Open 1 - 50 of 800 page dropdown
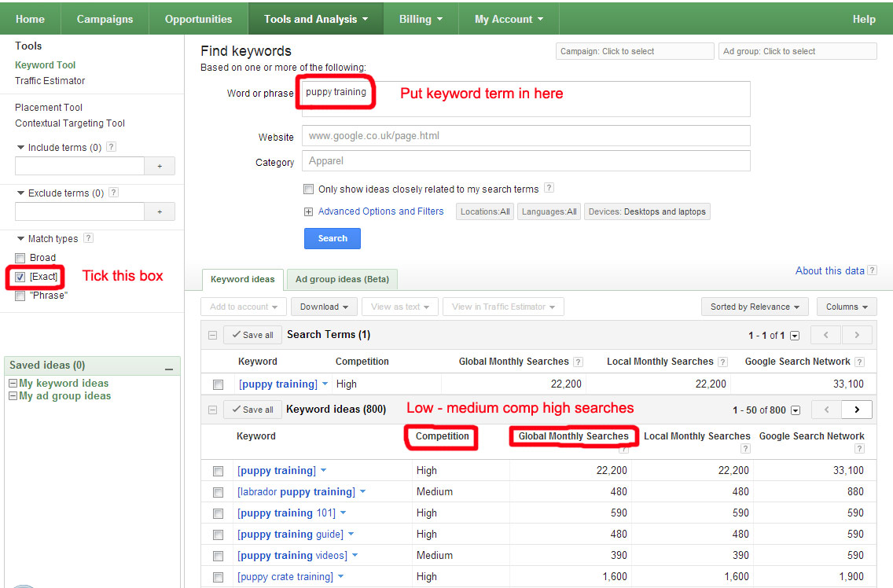This screenshot has height=588, width=893. 796,410
